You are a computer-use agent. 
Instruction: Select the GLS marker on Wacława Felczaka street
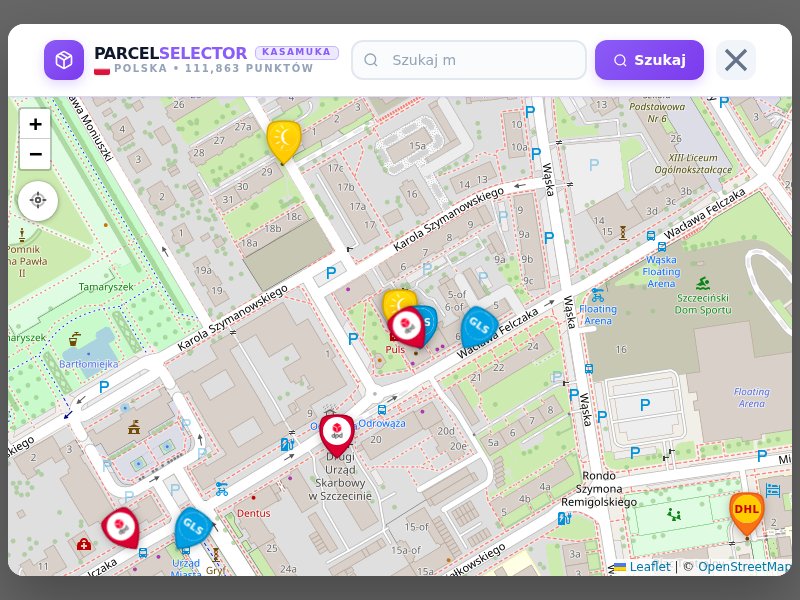[479, 325]
